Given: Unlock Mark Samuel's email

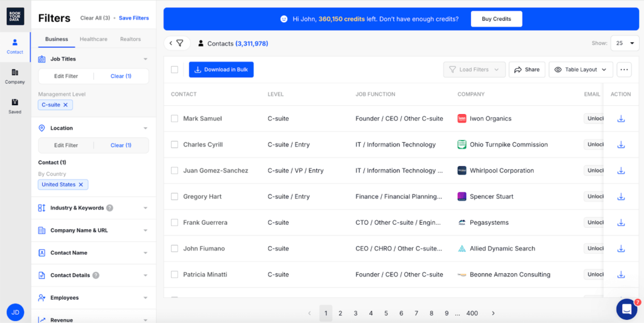Looking at the screenshot, I should coord(594,118).
